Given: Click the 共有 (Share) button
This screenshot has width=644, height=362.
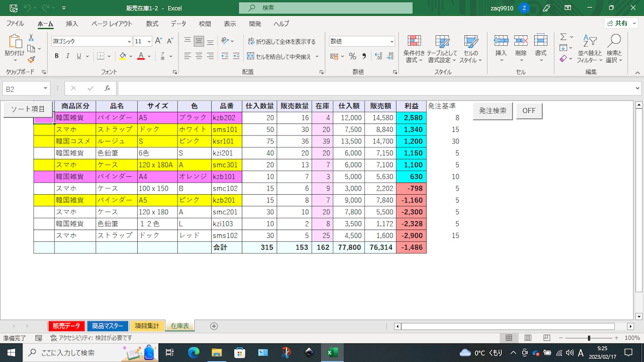Looking at the screenshot, I should point(621,23).
